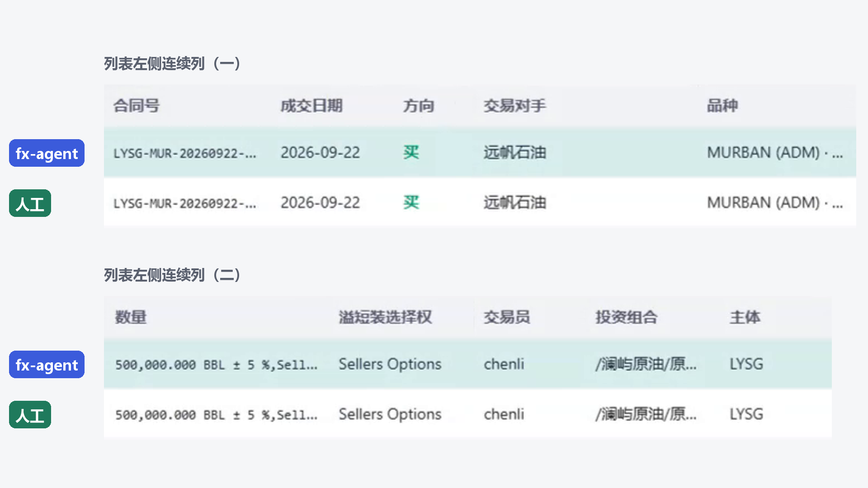Click MURBAN (ADM) in 人工 row
The image size is (868, 488).
775,203
